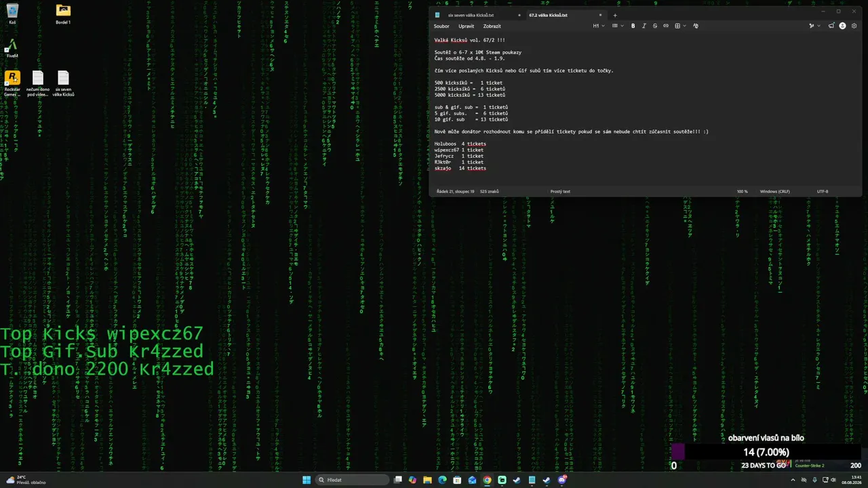Open volume control in system tray

(833, 480)
